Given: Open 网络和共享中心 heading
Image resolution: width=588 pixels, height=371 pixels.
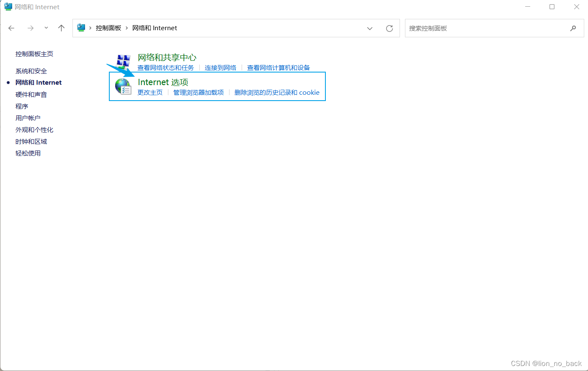Looking at the screenshot, I should 167,57.
